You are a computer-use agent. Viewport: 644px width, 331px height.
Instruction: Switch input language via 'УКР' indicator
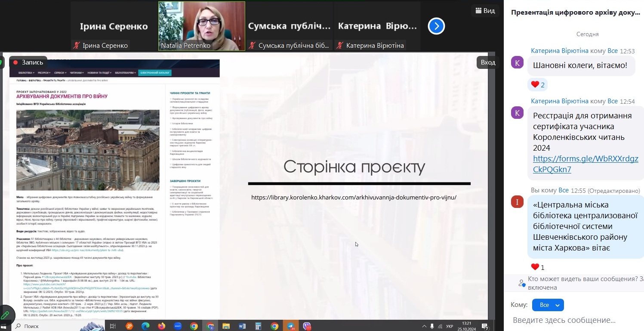(450, 326)
